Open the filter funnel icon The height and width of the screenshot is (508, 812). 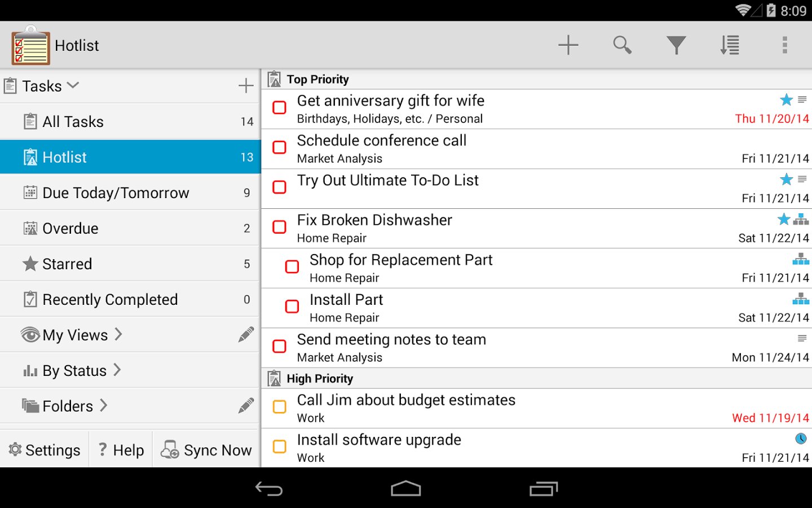click(x=676, y=45)
